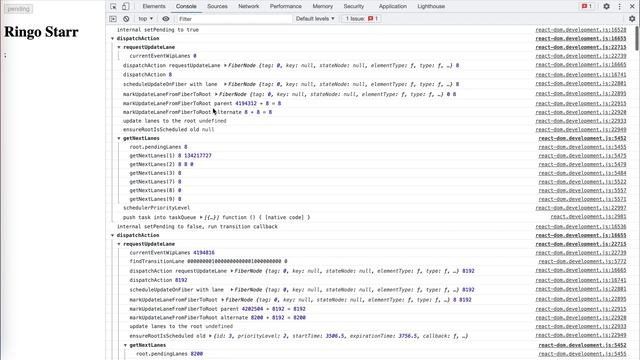The width and height of the screenshot is (640, 360).
Task: Toggle the device toolbar icon
Action: (x=125, y=7)
